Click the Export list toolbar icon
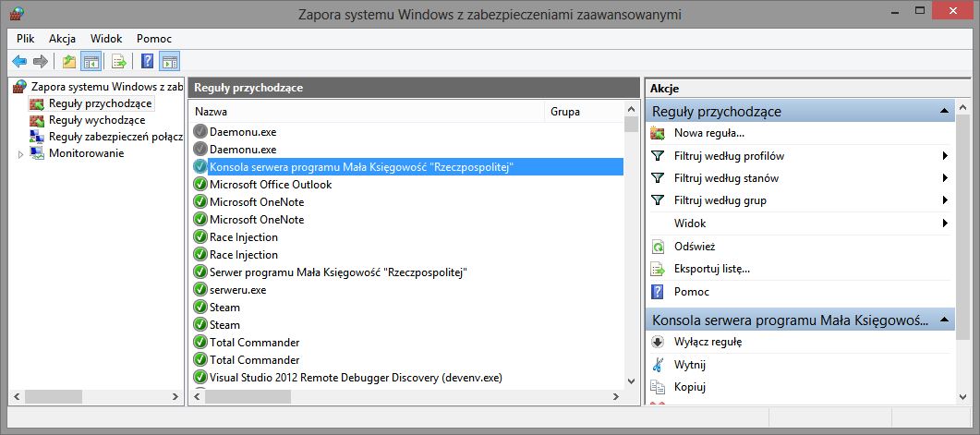Screen dimensions: 980x435 coord(118,62)
